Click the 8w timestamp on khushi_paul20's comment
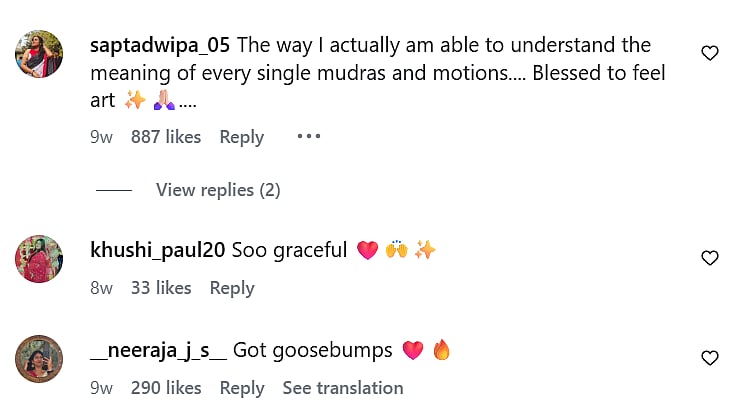 pos(101,288)
